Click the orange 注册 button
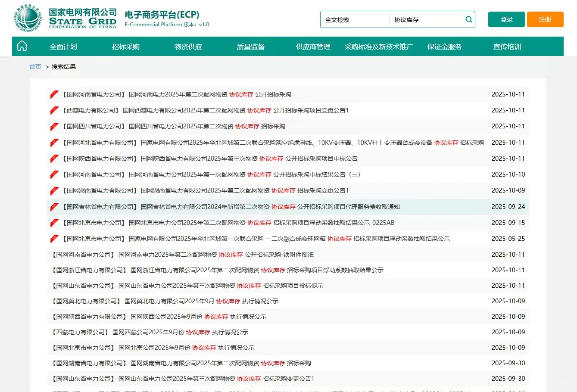The width and height of the screenshot is (577, 392). point(545,19)
